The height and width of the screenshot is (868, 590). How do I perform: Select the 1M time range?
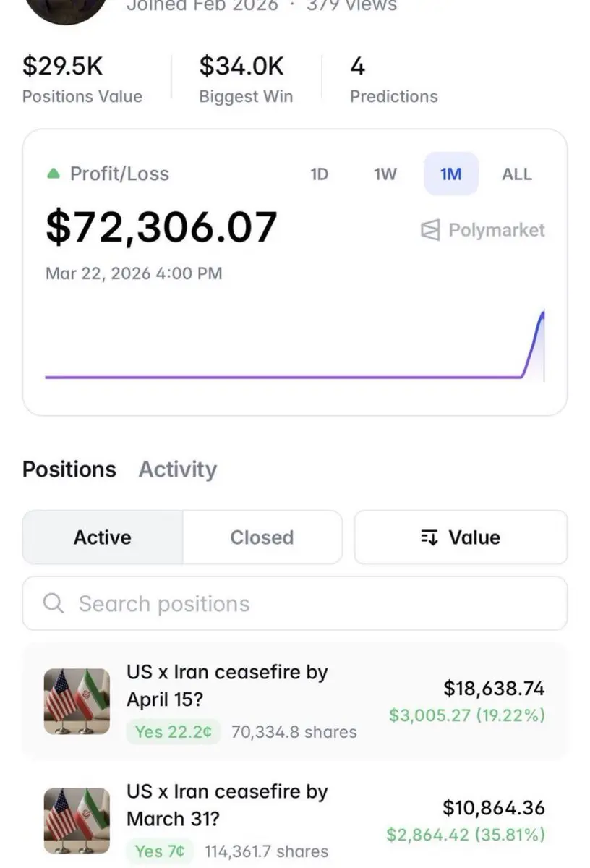pos(450,174)
